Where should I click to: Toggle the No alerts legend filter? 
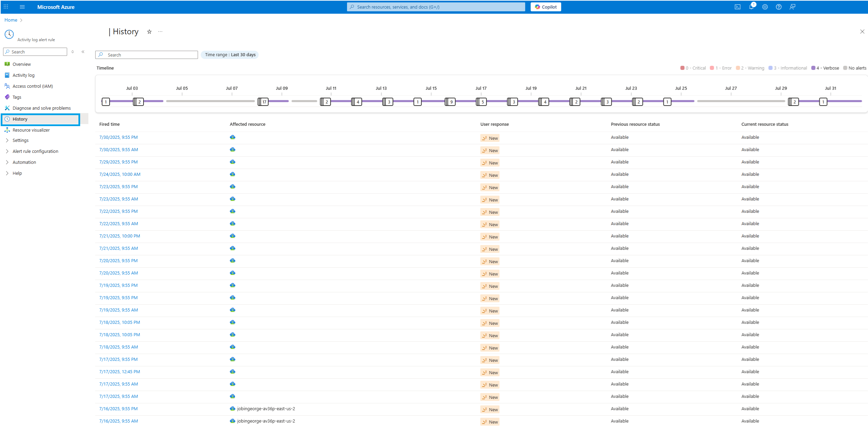(x=855, y=68)
